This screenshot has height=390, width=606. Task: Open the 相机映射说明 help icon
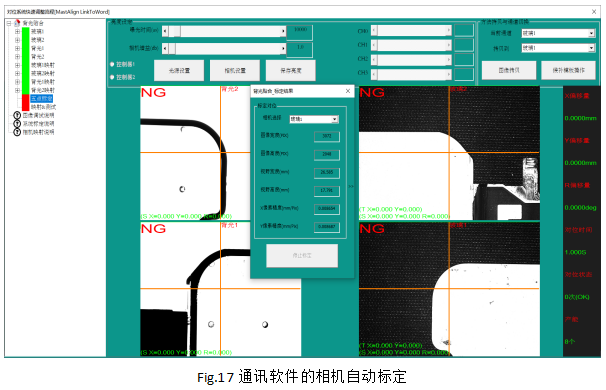point(17,132)
